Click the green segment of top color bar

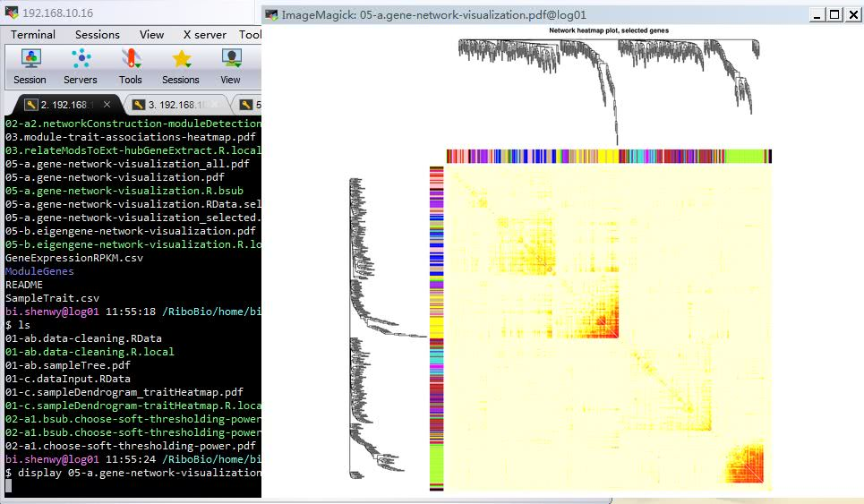click(x=745, y=157)
